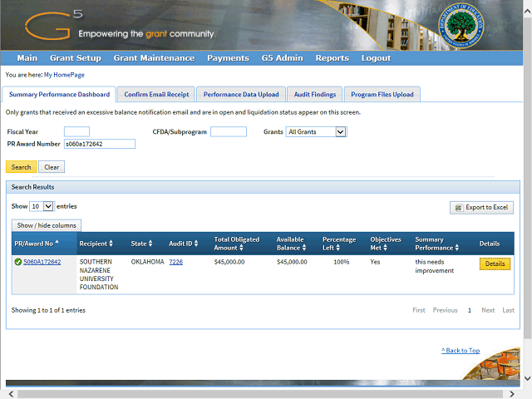Click the 'this needs improvement' cell
532x399 pixels.
click(434, 266)
